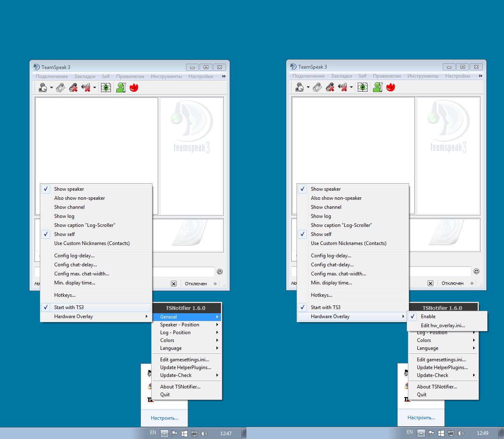Choose Edit gamesettings.ini... in left TSNotifier menu
Screen dimensions: 504x439
pyautogui.click(x=187, y=360)
